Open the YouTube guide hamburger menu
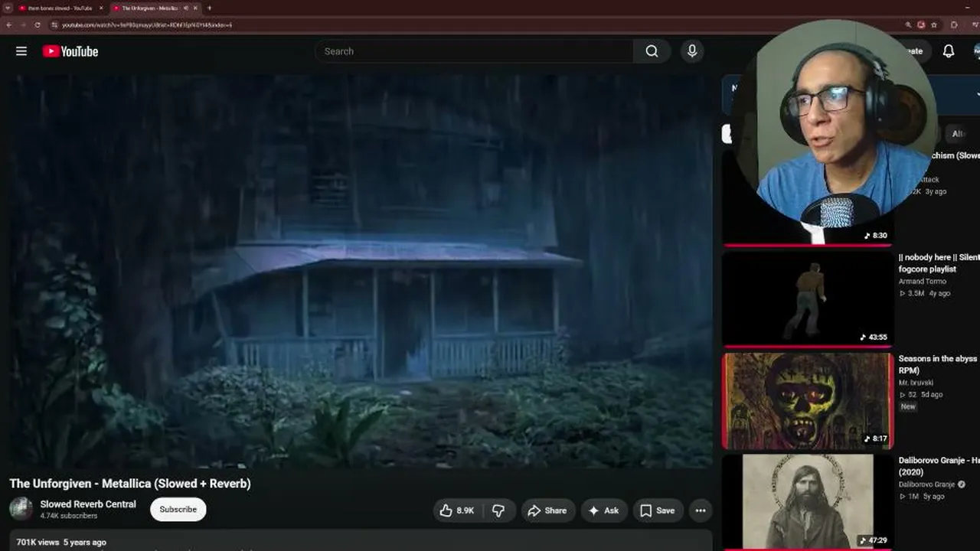The height and width of the screenshot is (551, 980). point(21,51)
